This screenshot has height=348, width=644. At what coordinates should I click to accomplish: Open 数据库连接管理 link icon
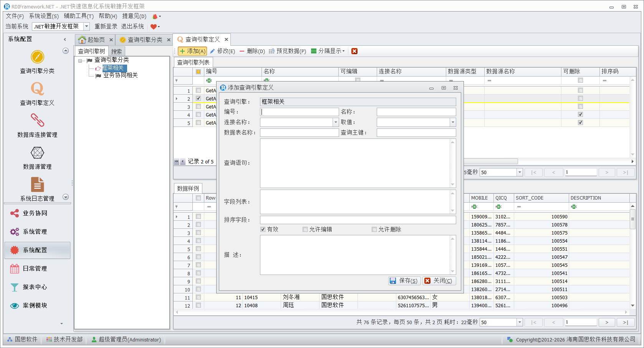pos(37,121)
